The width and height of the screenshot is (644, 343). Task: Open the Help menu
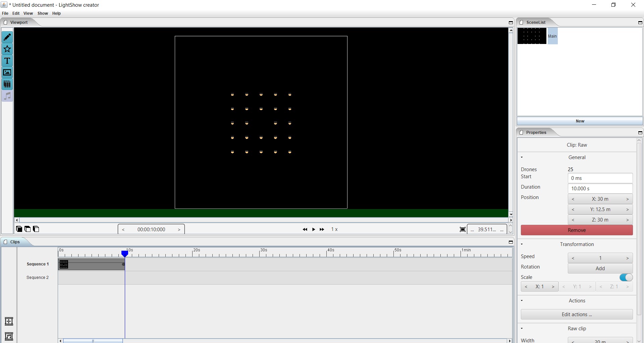coord(56,13)
